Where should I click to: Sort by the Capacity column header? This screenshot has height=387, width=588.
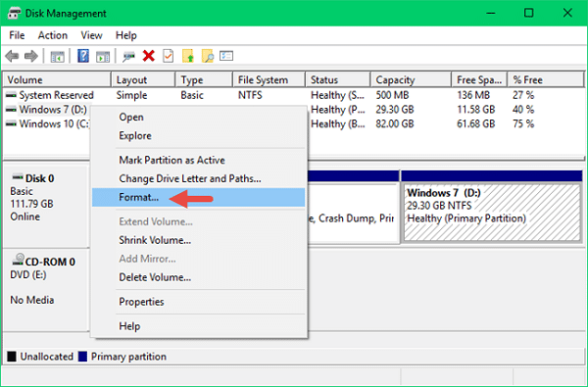412,80
